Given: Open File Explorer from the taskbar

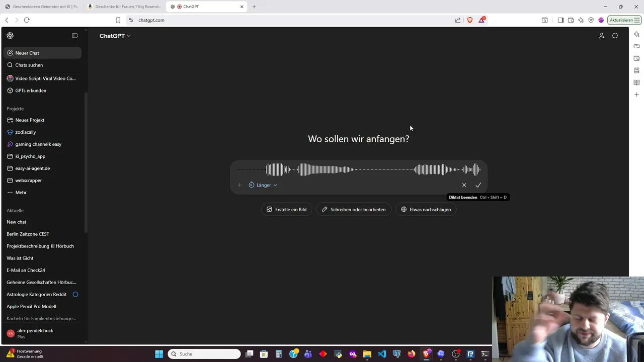Looking at the screenshot, I should click(367, 354).
